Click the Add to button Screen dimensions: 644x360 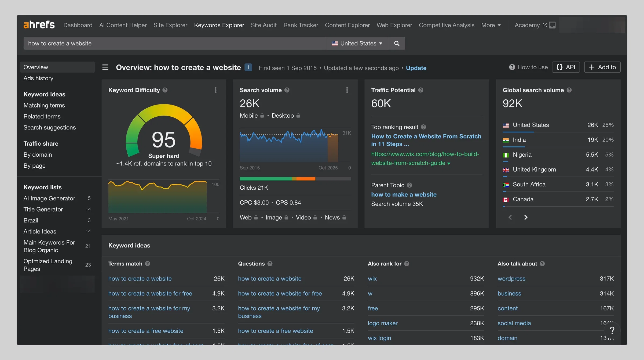602,67
